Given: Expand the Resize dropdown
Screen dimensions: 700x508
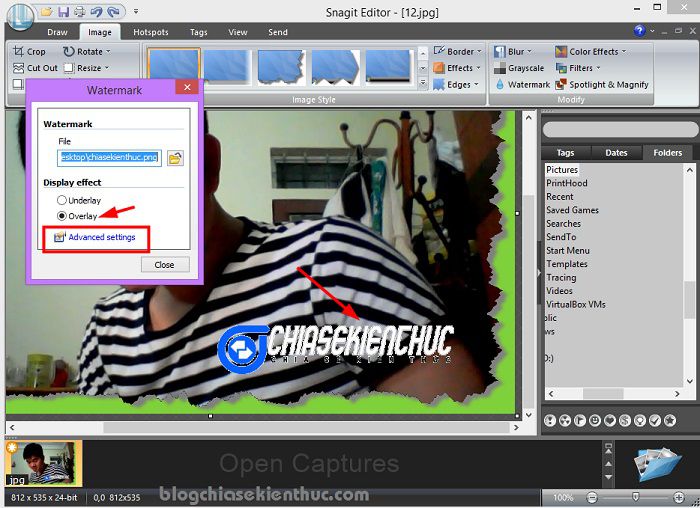Looking at the screenshot, I should pyautogui.click(x=107, y=68).
